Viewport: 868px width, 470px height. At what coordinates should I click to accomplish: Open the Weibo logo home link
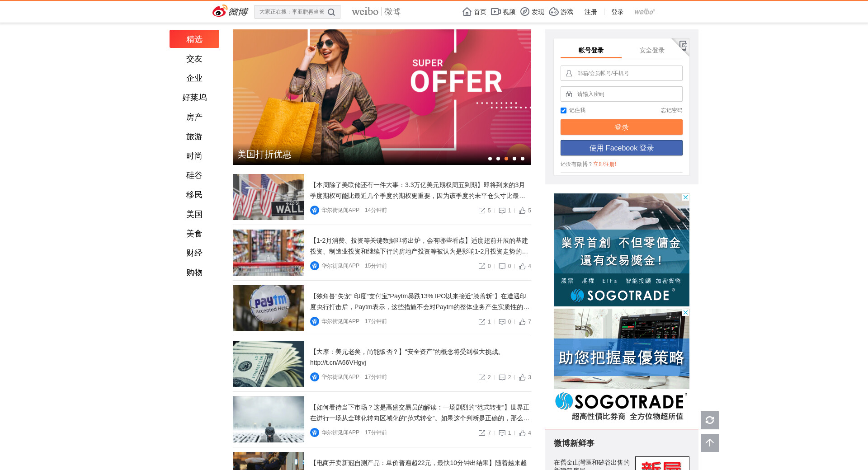[230, 12]
